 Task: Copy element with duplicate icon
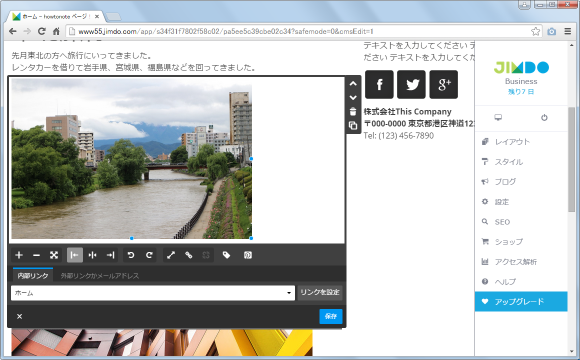[x=353, y=125]
